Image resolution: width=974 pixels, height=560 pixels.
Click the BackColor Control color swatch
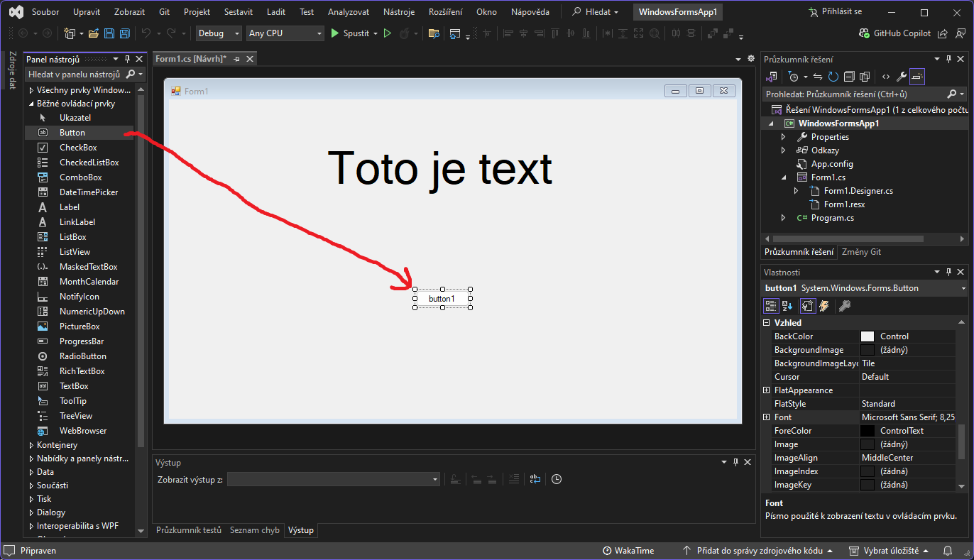(867, 336)
